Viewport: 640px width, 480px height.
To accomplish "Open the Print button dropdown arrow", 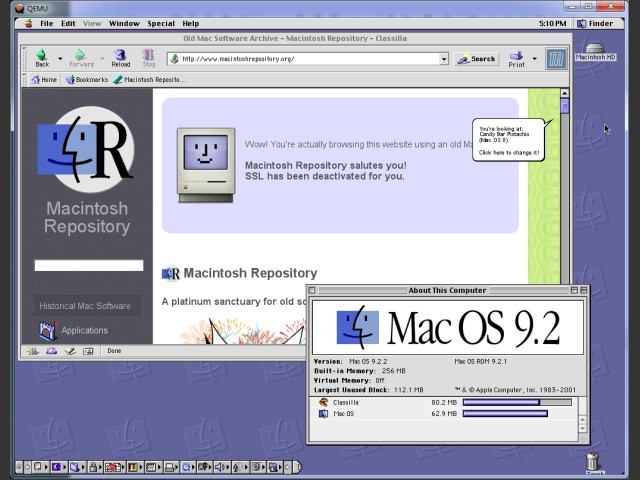I will tap(534, 59).
